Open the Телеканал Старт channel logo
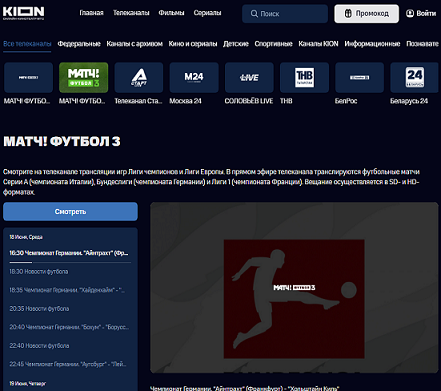 (139, 77)
